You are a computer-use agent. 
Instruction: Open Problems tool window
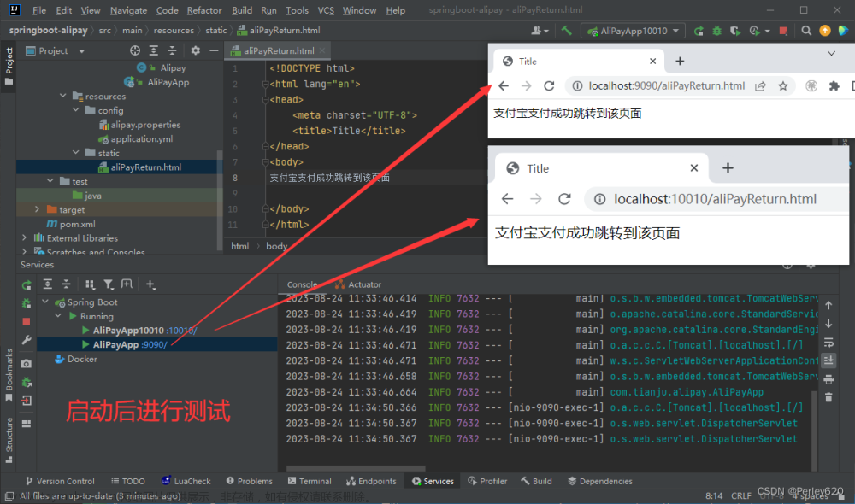pos(249,481)
